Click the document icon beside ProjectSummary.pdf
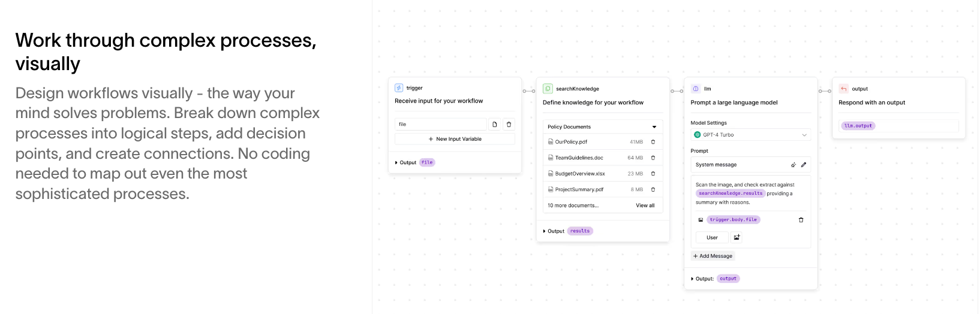The height and width of the screenshot is (314, 980). [551, 189]
